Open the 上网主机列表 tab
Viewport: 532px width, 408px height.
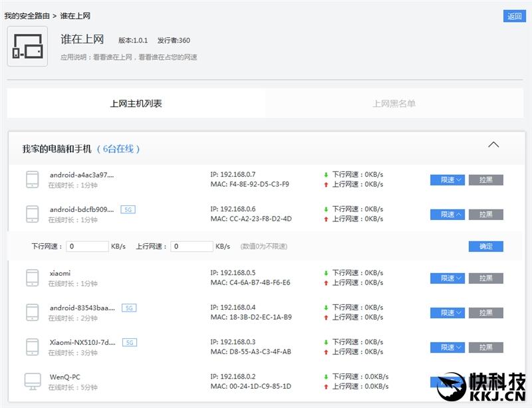(x=135, y=102)
